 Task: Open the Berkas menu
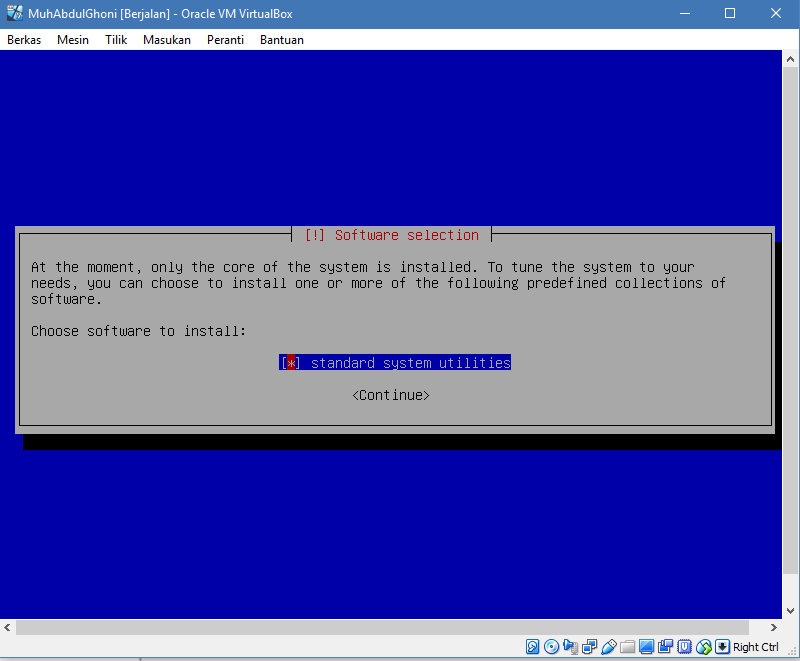[x=24, y=40]
